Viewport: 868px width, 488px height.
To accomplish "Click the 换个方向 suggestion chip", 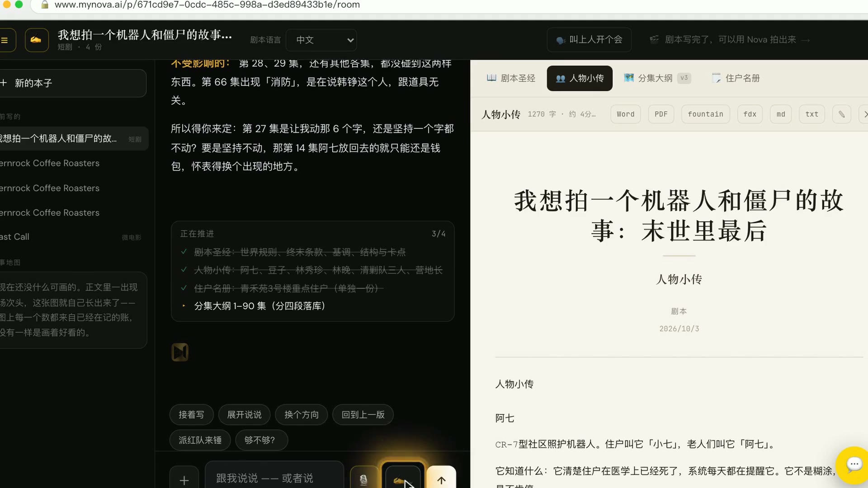I will coord(302,415).
